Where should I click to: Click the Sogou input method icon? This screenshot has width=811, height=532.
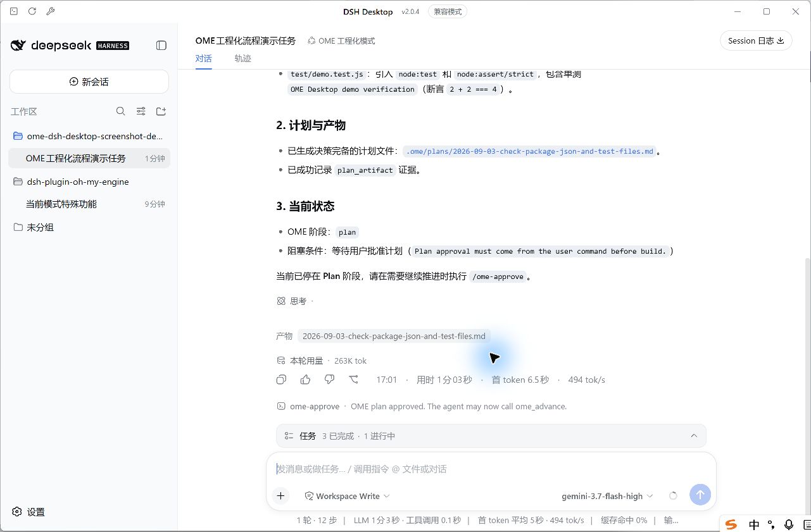(731, 524)
